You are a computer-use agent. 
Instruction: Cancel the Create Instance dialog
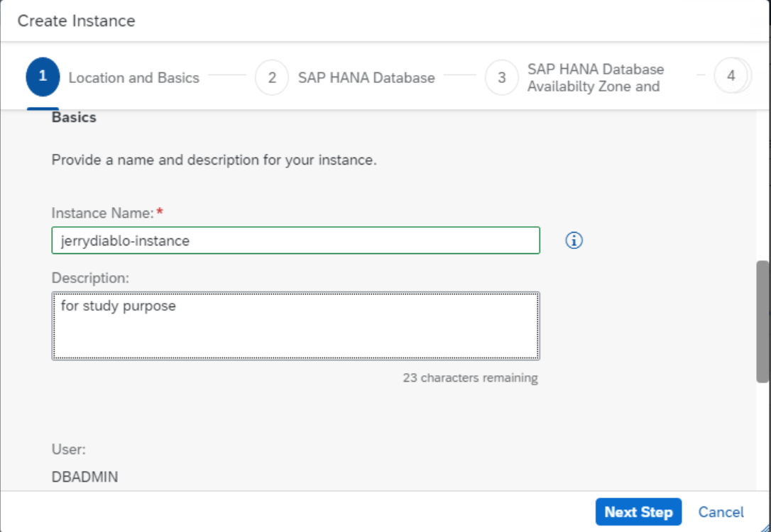tap(721, 512)
